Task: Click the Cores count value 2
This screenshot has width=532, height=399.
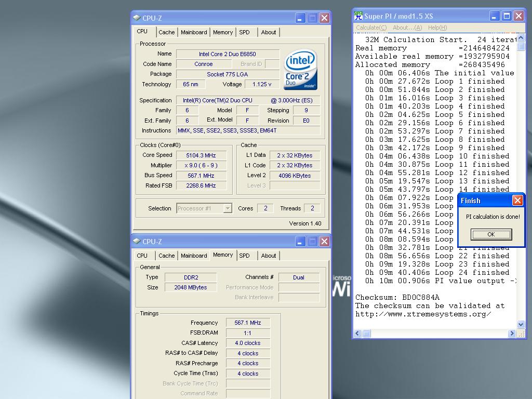Action: [265, 208]
